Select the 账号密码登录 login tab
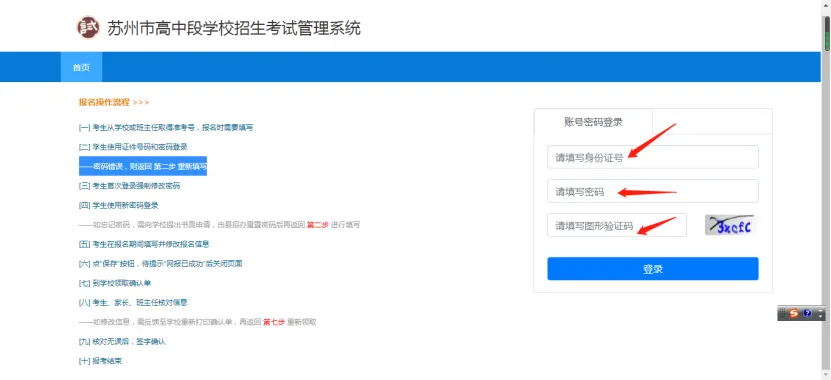This screenshot has height=380, width=831. tap(593, 122)
